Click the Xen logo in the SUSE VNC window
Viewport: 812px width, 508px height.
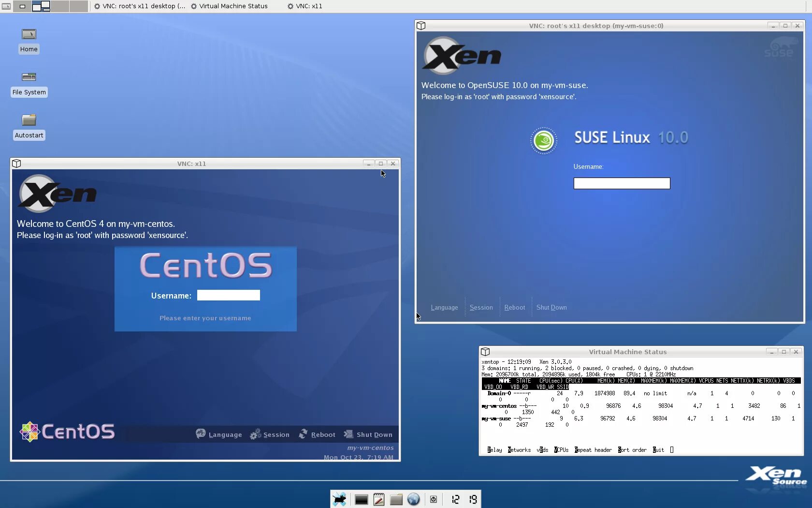pos(462,56)
